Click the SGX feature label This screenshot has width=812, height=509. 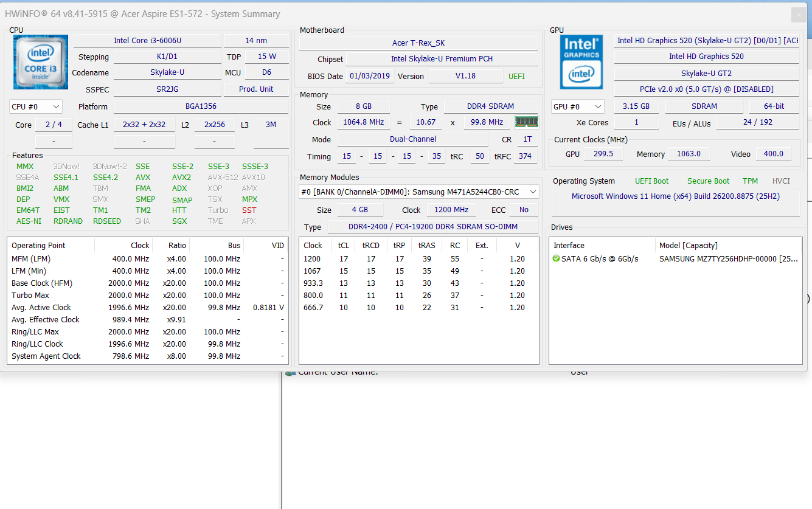click(179, 221)
